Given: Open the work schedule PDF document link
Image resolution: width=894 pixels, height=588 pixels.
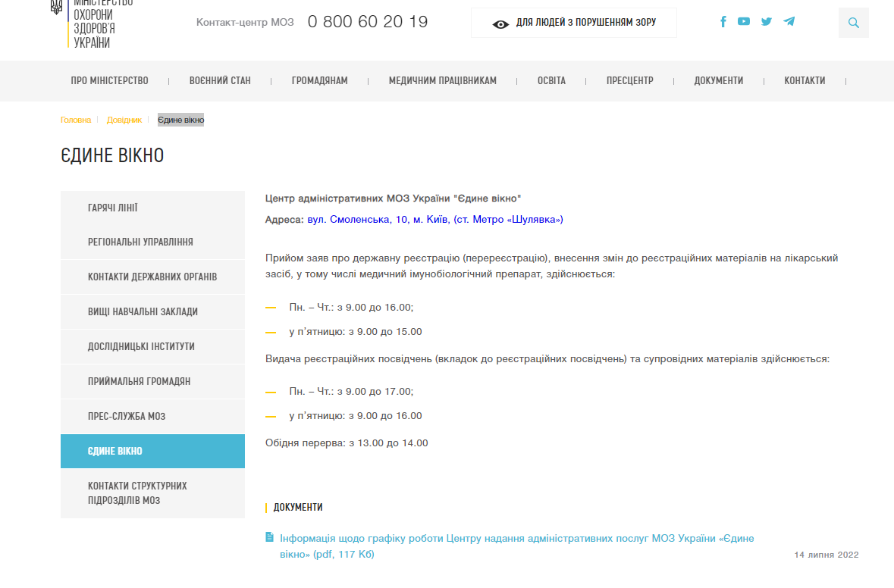Looking at the screenshot, I should 516,546.
